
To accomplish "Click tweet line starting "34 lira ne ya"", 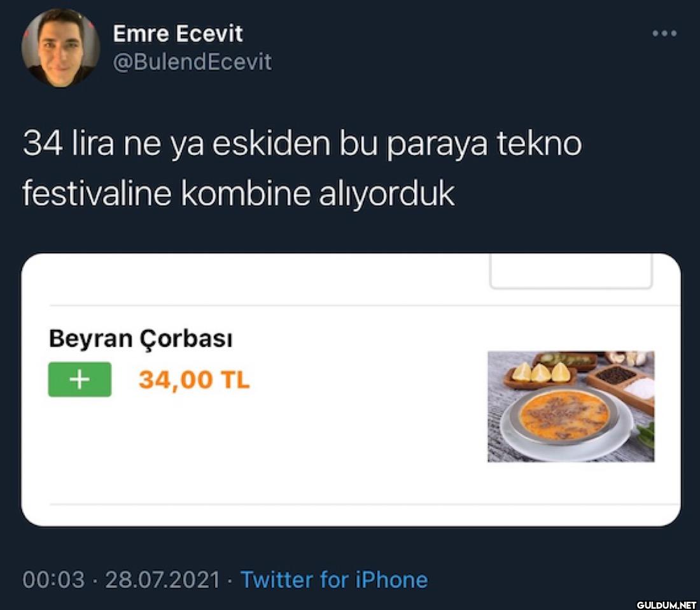I will [302, 144].
